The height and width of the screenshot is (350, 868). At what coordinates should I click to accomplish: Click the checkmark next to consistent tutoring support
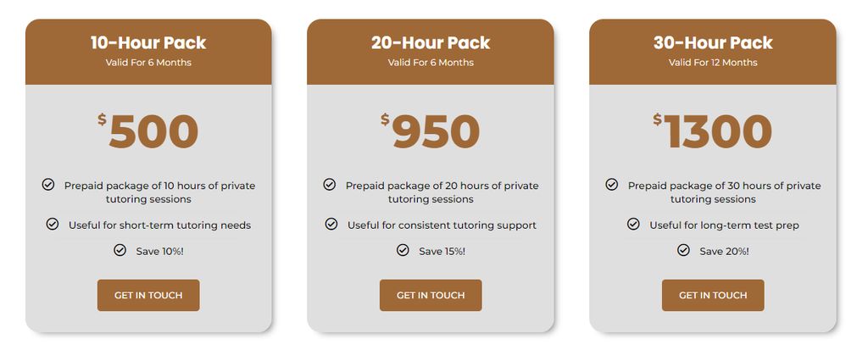click(x=331, y=225)
